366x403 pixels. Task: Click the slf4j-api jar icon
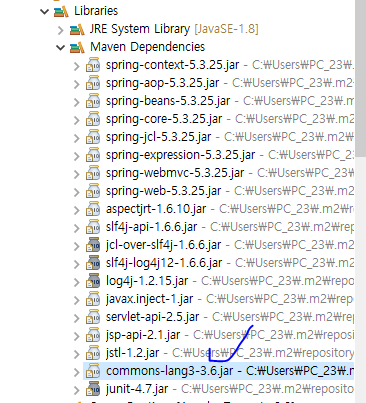pyautogui.click(x=93, y=227)
